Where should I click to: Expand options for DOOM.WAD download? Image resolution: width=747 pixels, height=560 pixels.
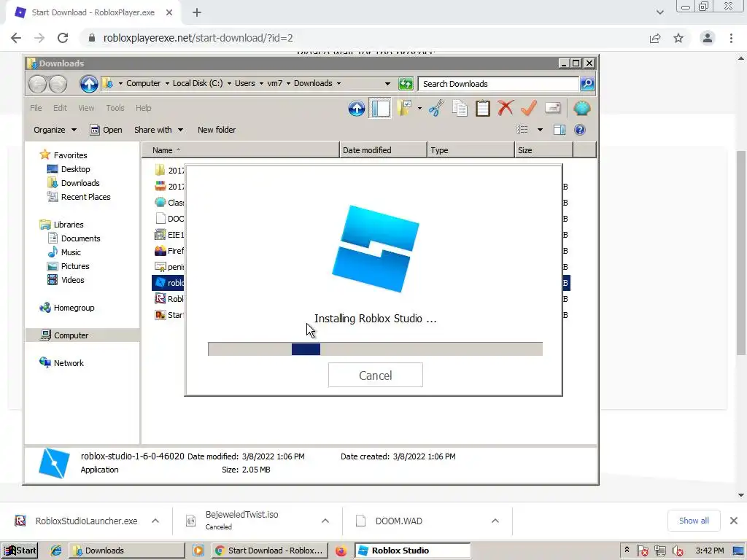[495, 521]
